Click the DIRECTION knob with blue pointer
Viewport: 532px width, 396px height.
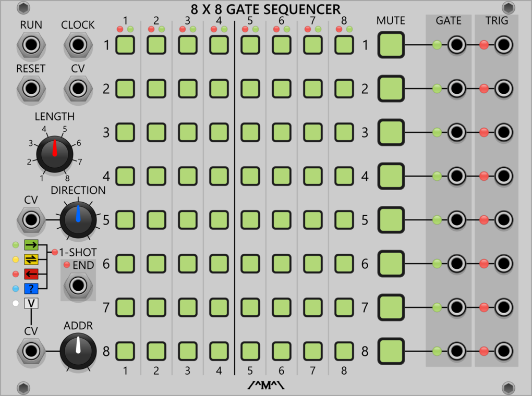click(x=78, y=220)
